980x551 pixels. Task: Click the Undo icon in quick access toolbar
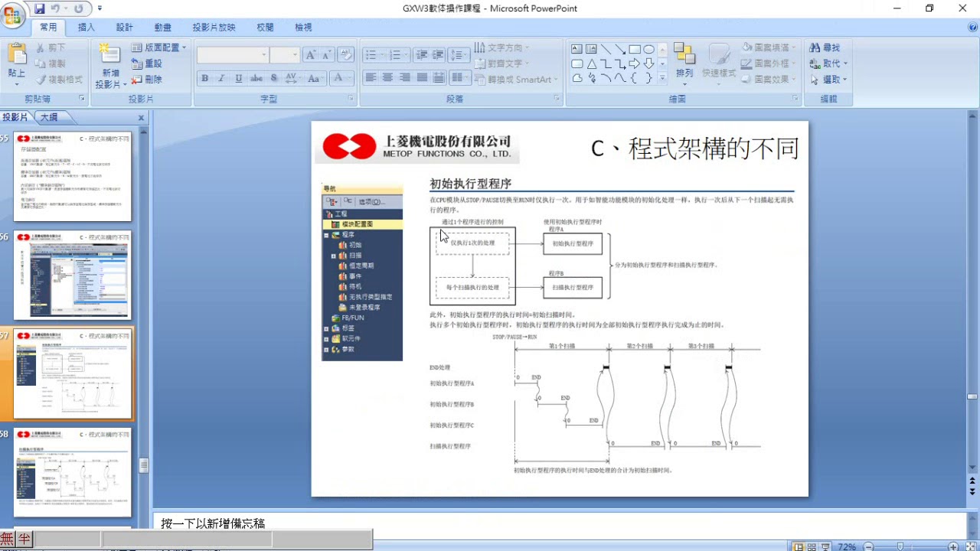(56, 8)
